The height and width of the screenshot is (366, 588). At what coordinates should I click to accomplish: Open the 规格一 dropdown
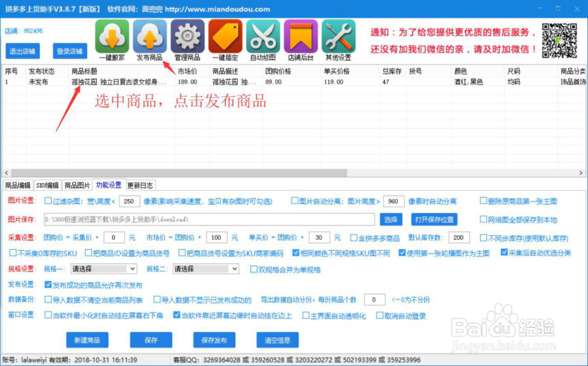[x=103, y=269]
